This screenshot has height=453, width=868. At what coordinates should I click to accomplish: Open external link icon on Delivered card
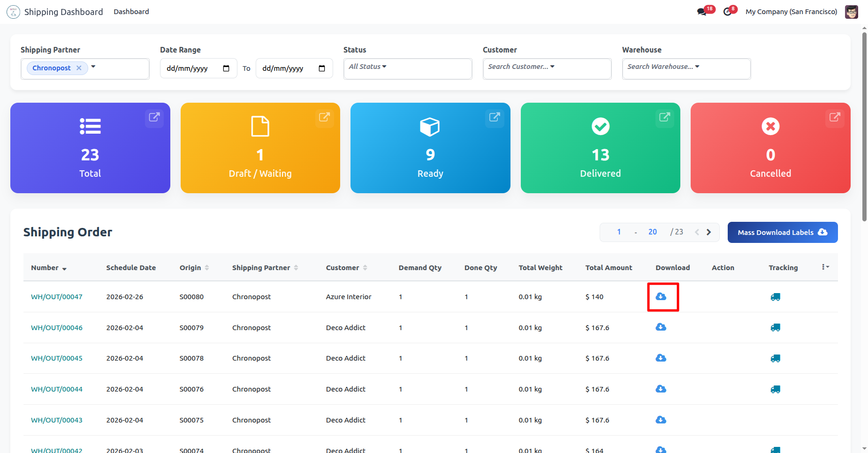point(664,117)
